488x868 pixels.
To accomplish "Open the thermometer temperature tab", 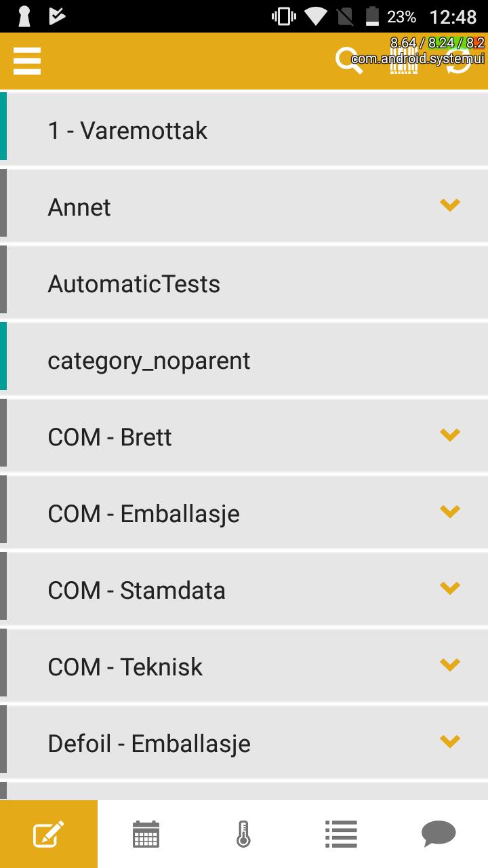I will tap(244, 834).
